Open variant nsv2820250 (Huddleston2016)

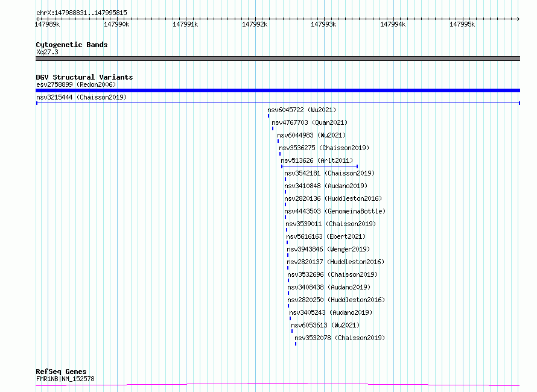point(336,300)
